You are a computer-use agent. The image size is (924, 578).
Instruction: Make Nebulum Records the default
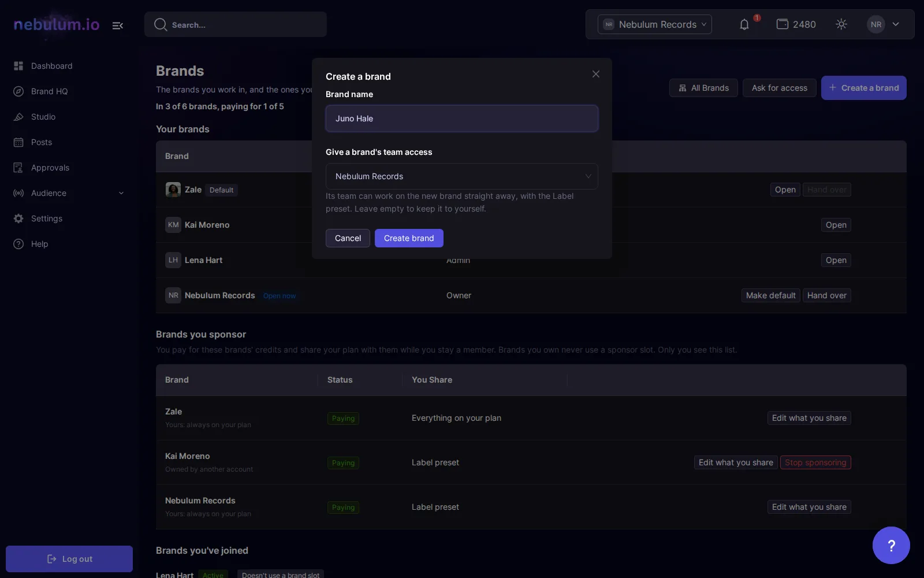pos(771,295)
